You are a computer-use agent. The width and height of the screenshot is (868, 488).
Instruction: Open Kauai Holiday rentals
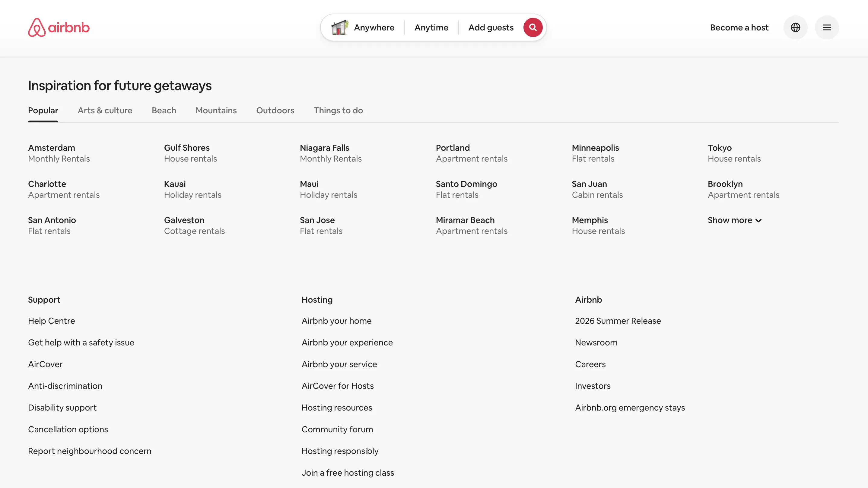[192, 189]
